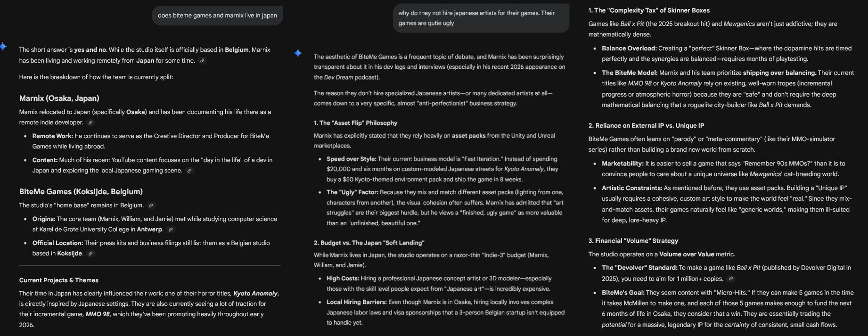Open the source link after "for some time."

[202, 61]
